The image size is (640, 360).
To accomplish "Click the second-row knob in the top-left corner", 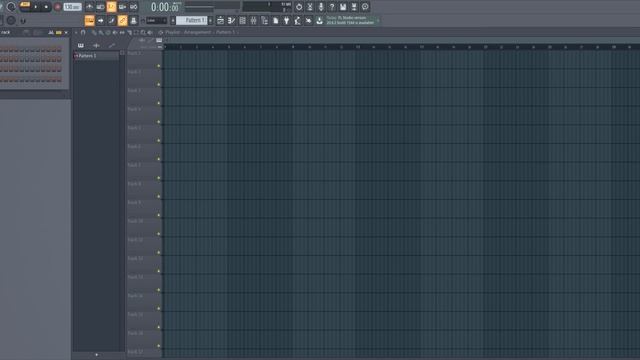I will tap(11, 20).
